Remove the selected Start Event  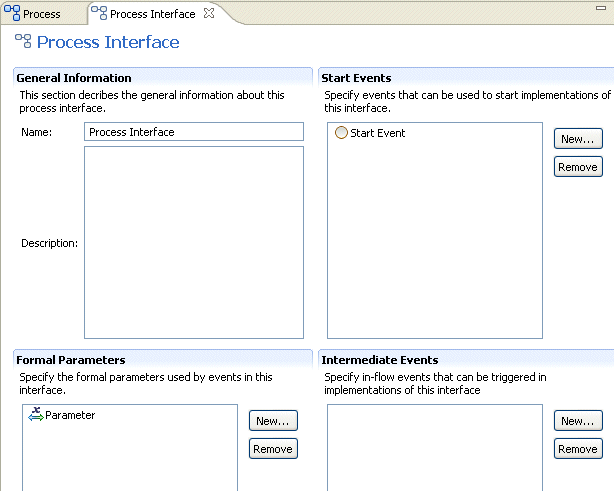578,167
